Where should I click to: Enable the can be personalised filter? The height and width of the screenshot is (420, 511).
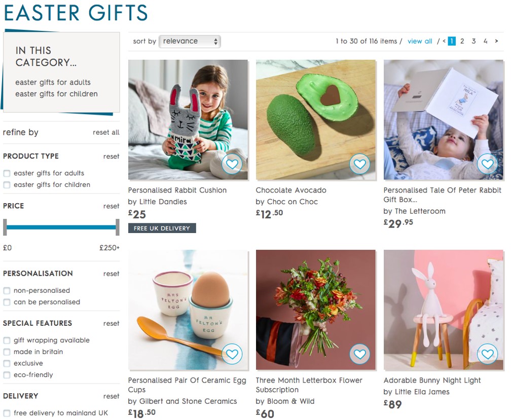point(7,302)
